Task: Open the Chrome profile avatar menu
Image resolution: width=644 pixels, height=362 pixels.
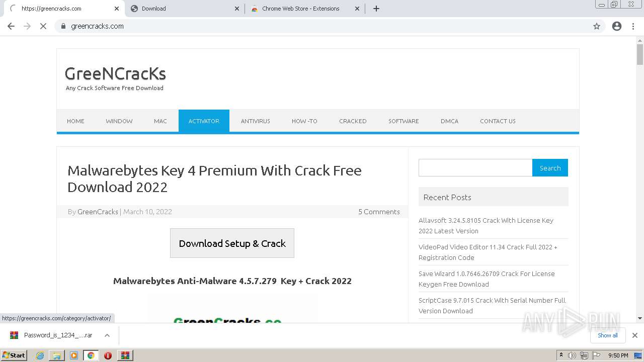Action: pyautogui.click(x=617, y=26)
